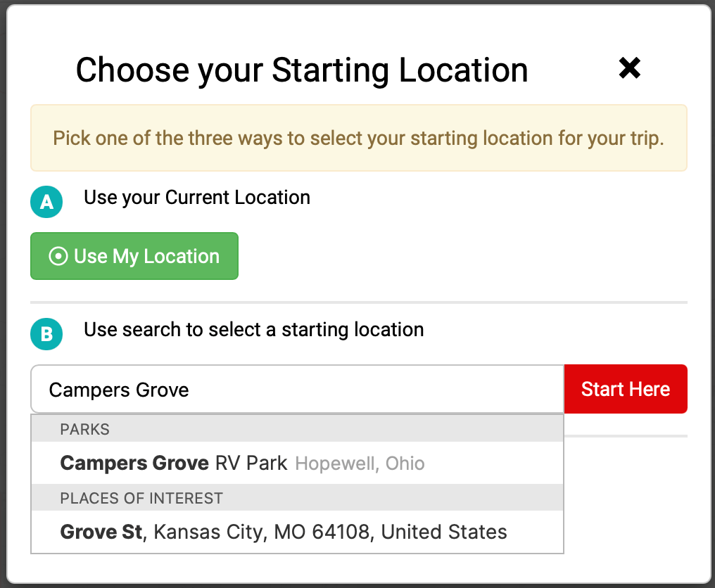Screen dimensions: 715x588
Task: Click the Use your Current Location label
Action: click(x=197, y=198)
